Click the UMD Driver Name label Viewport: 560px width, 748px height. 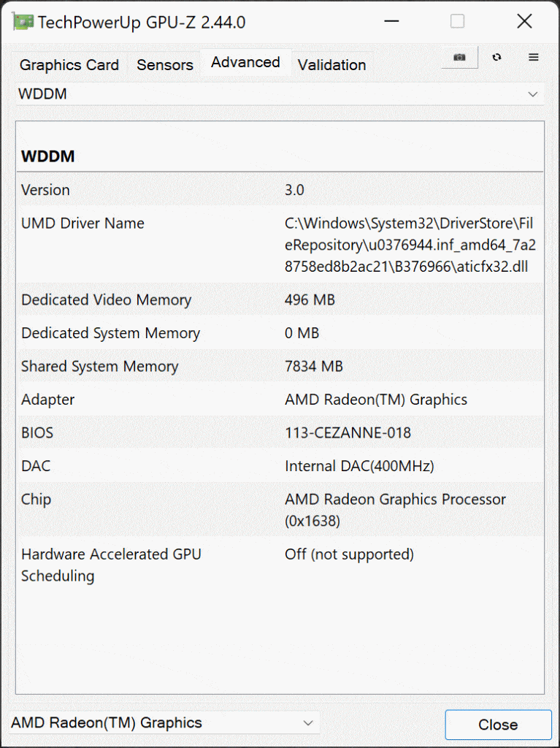(x=83, y=224)
